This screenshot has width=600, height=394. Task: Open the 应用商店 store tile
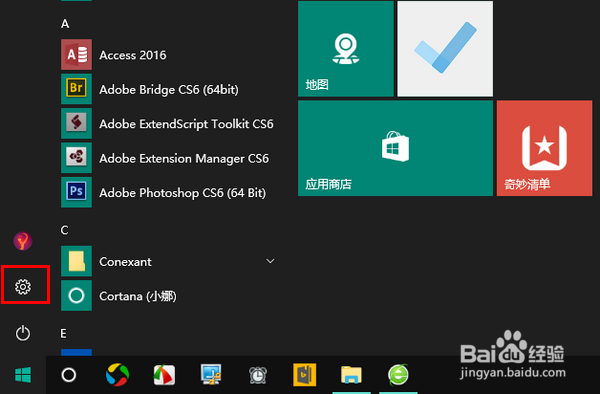[395, 148]
